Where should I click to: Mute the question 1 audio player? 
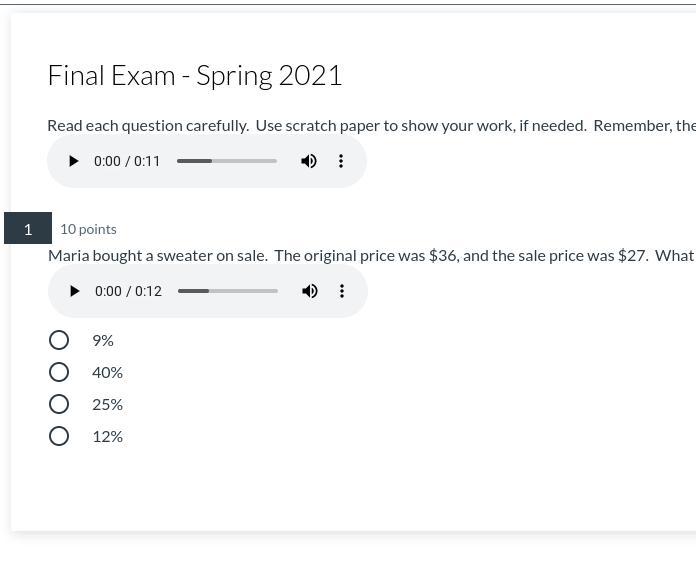pyautogui.click(x=310, y=291)
